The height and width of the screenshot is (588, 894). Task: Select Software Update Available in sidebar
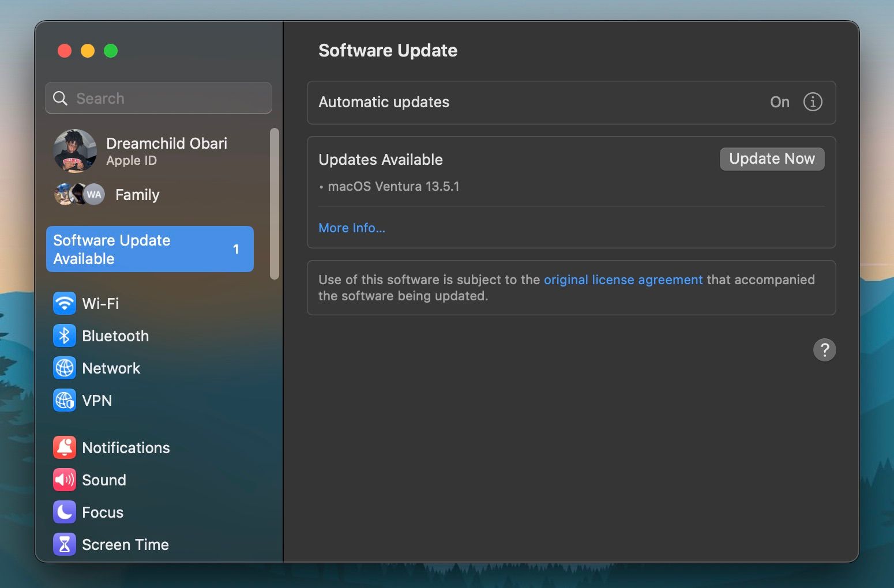pyautogui.click(x=149, y=249)
